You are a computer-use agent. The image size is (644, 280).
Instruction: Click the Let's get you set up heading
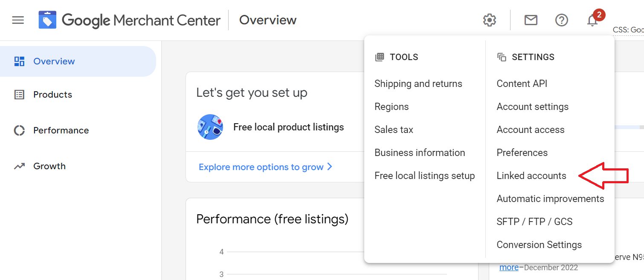tap(252, 93)
